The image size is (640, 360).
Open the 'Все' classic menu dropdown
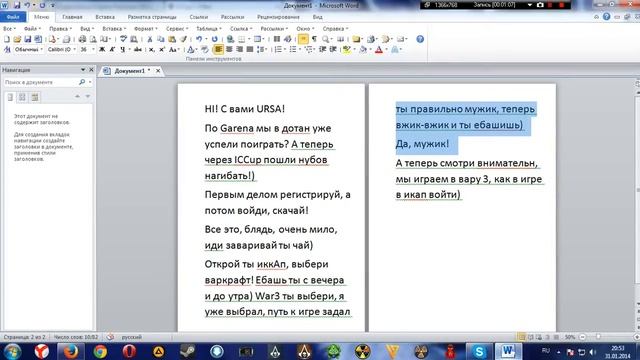[9, 29]
